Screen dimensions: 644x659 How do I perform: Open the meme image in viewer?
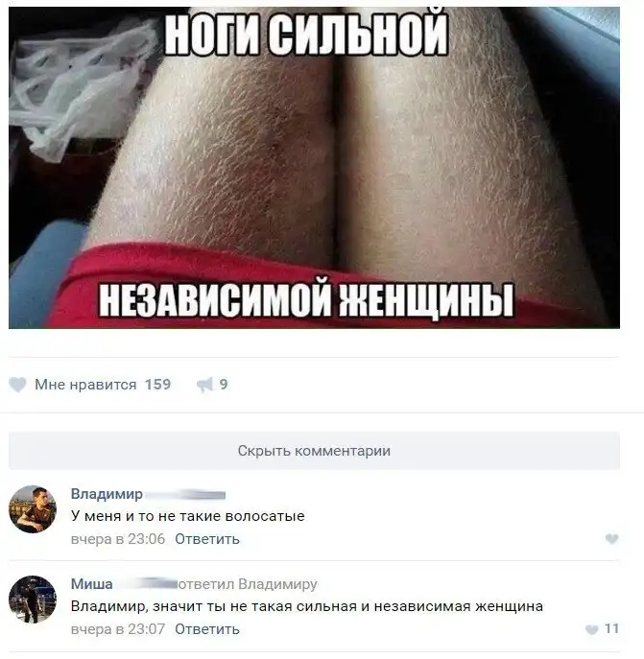[314, 167]
